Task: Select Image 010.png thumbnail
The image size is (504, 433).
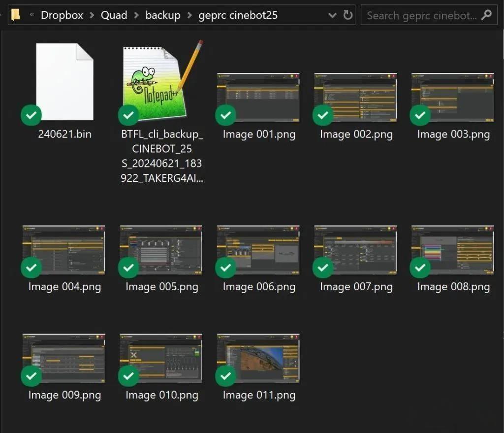Action: pyautogui.click(x=161, y=358)
